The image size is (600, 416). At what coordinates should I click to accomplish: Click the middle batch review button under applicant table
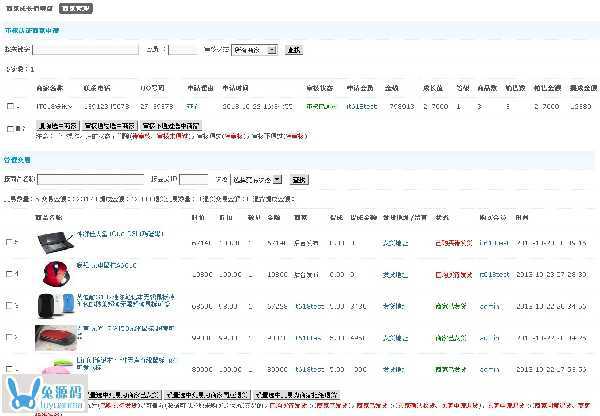tap(109, 126)
